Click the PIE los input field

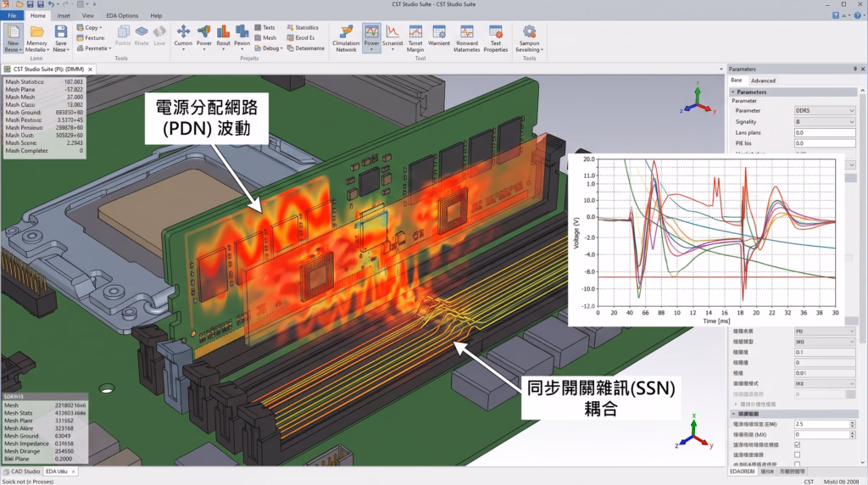825,143
